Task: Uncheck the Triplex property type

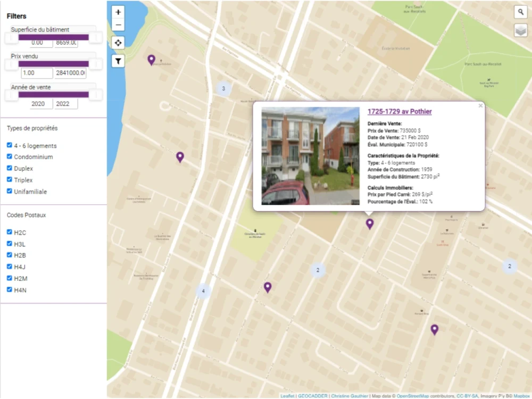Action: 9,179
